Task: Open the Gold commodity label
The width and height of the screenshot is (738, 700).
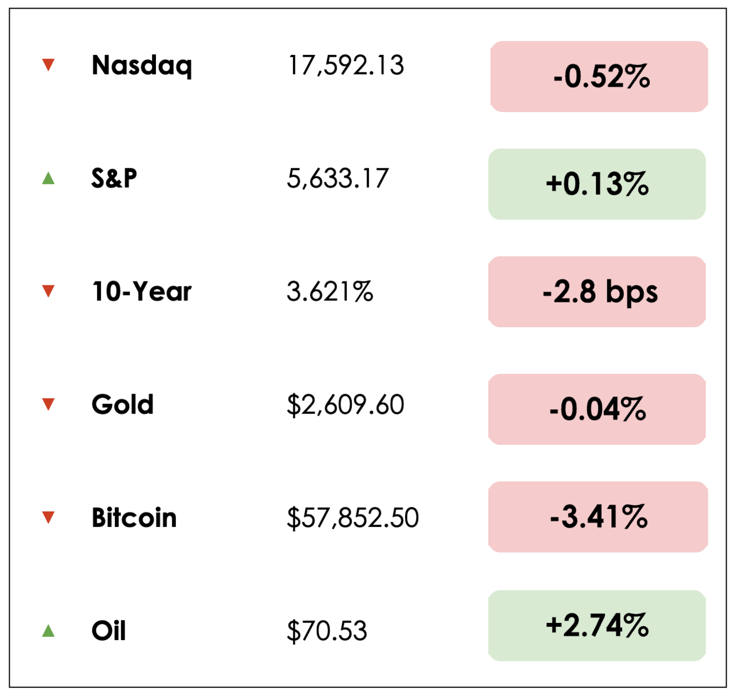Action: pyautogui.click(x=122, y=405)
